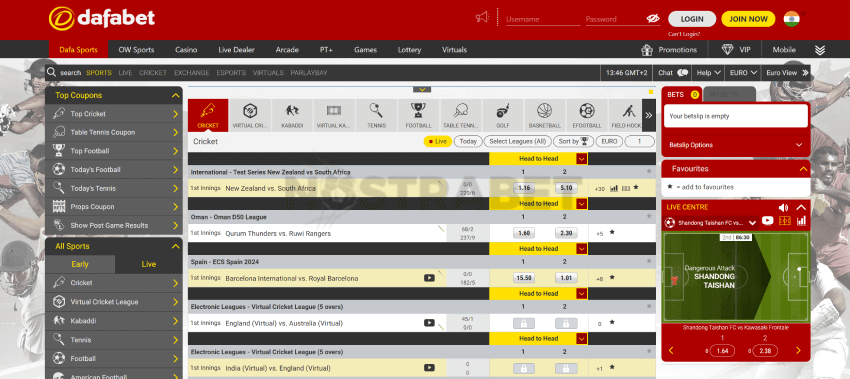This screenshot has width=850, height=379.
Task: Open Promotions gift icon link
Action: coord(668,49)
